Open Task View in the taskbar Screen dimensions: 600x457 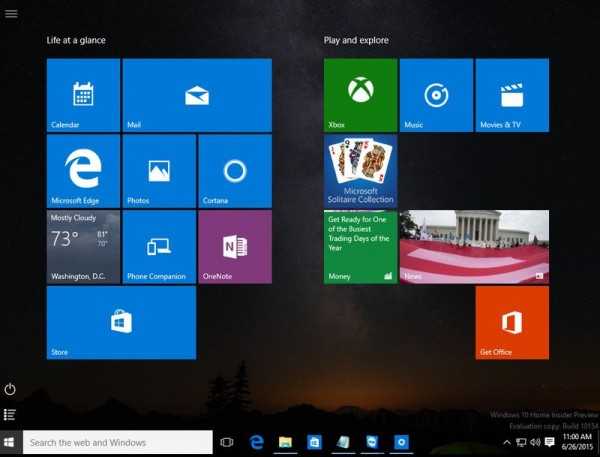(x=227, y=442)
